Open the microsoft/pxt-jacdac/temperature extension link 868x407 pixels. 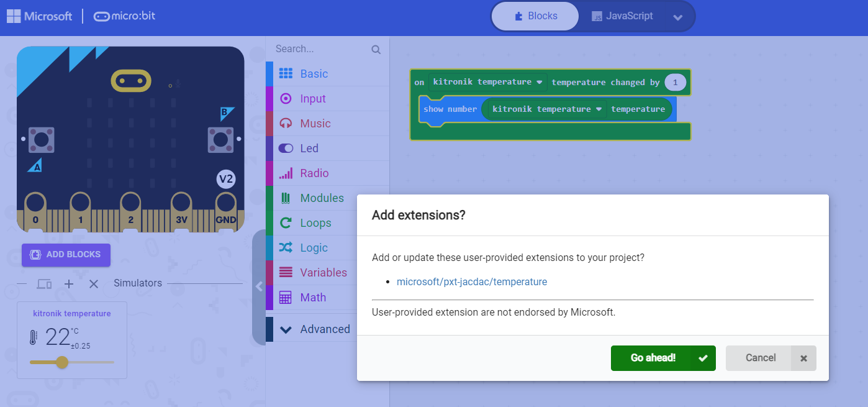[472, 281]
